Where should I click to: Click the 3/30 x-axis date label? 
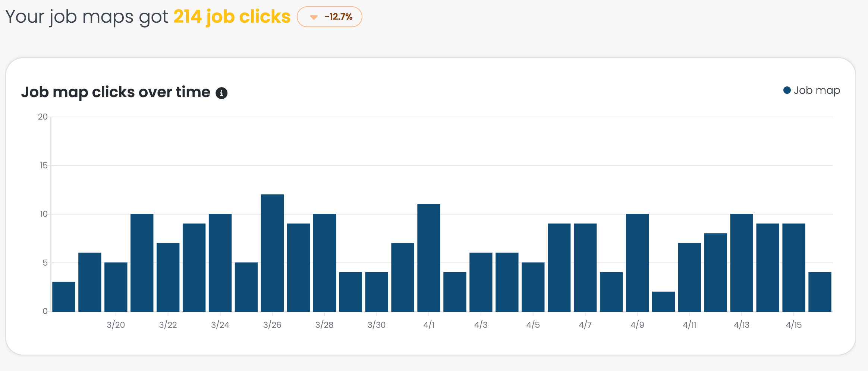[x=377, y=325]
